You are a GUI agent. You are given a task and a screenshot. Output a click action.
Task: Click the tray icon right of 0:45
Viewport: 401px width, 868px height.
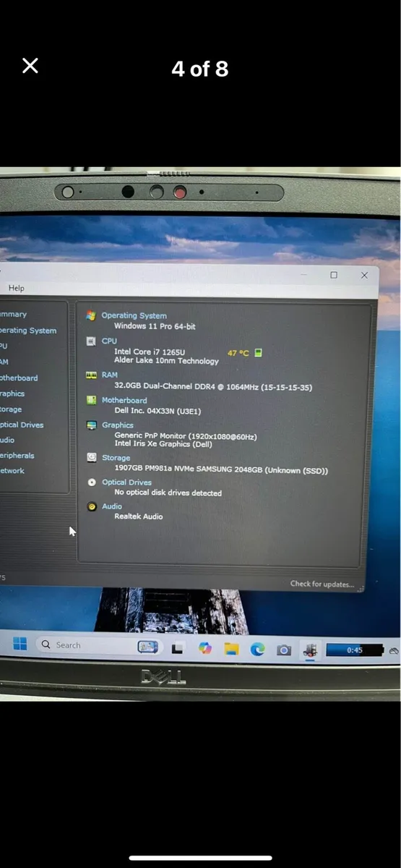pos(394,652)
